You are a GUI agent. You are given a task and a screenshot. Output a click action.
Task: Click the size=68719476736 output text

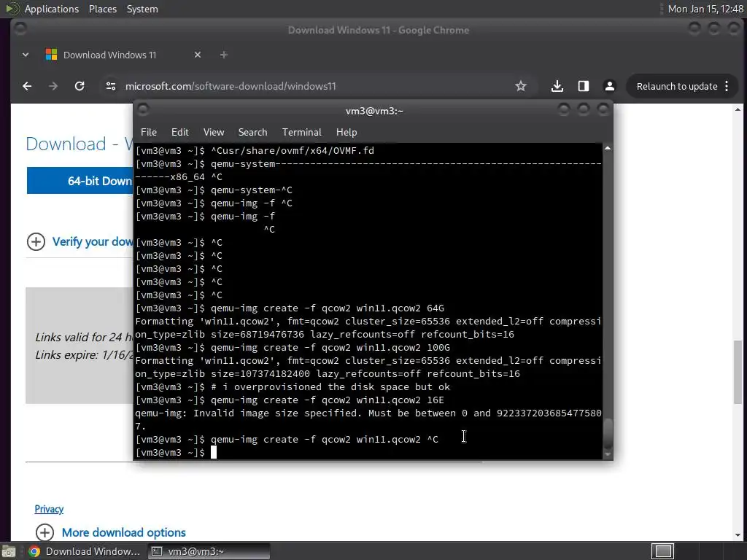pos(258,334)
